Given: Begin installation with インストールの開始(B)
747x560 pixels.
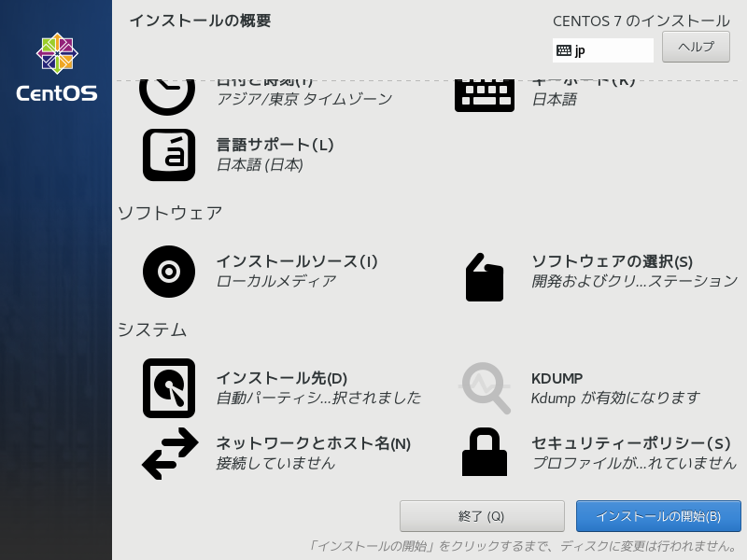Looking at the screenshot, I should pyautogui.click(x=658, y=516).
